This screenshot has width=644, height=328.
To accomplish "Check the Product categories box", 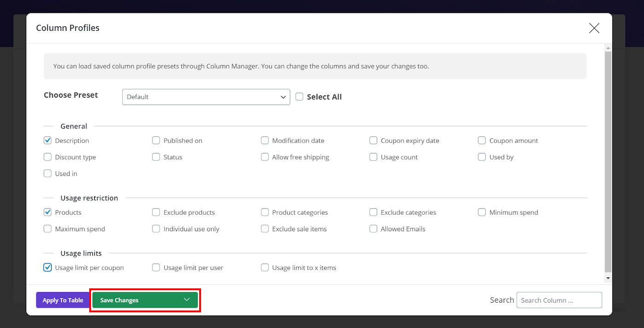I will coord(264,212).
